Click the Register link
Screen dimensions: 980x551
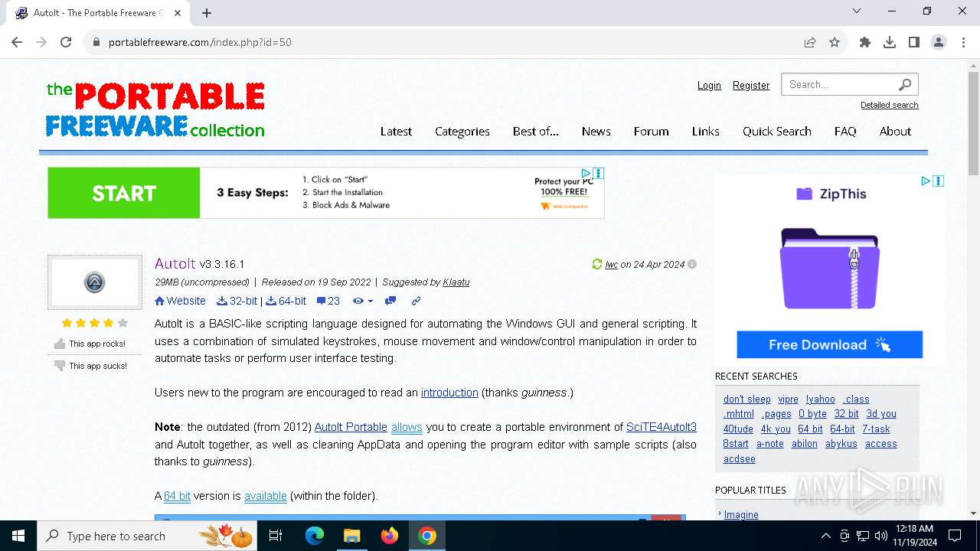(751, 85)
